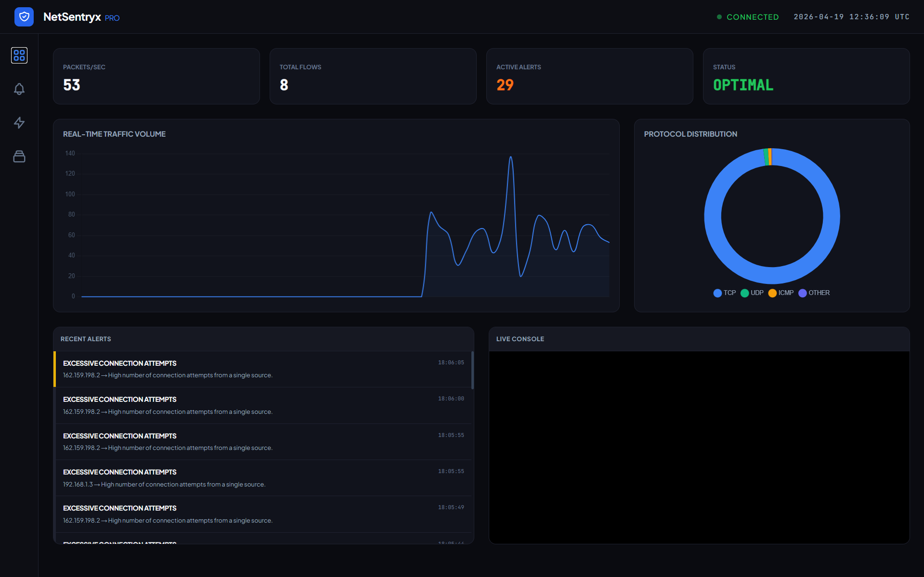The image size is (924, 577).
Task: Toggle ICMP series in the protocol legend
Action: point(781,293)
